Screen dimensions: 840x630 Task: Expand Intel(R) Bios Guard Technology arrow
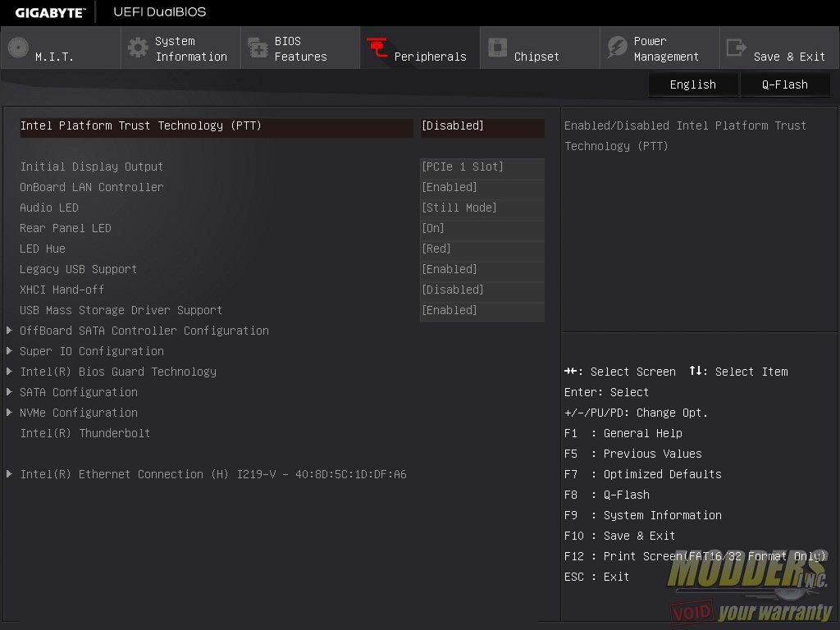point(9,372)
